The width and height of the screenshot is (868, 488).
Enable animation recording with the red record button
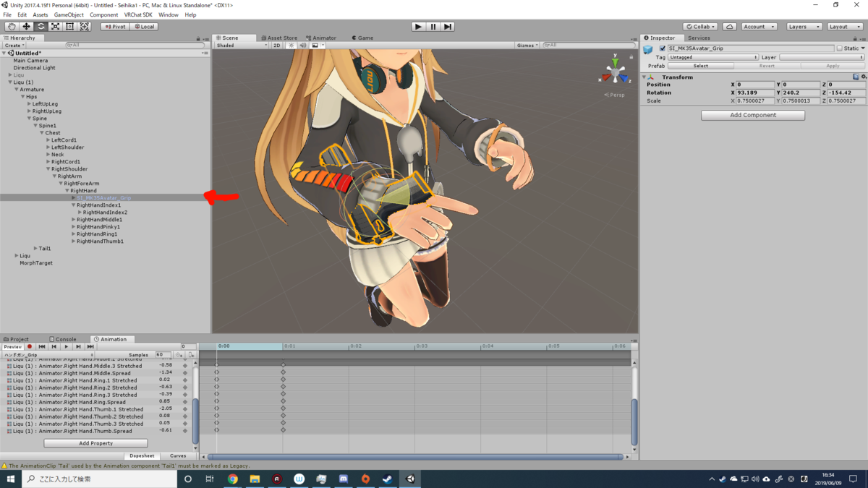[30, 347]
